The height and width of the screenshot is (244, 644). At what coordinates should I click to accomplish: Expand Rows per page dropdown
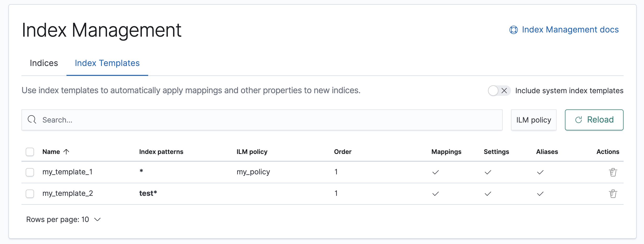click(x=63, y=219)
